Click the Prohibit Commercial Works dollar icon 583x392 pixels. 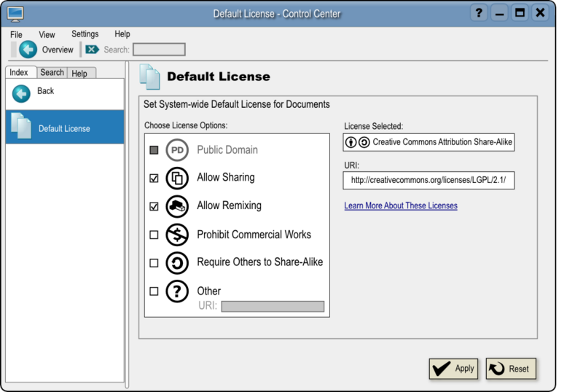pos(177,235)
